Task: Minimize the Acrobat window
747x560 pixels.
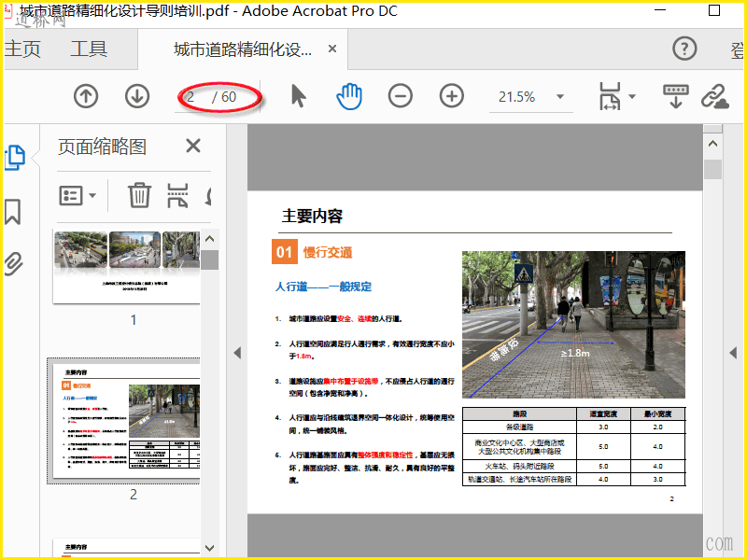Action: point(660,10)
